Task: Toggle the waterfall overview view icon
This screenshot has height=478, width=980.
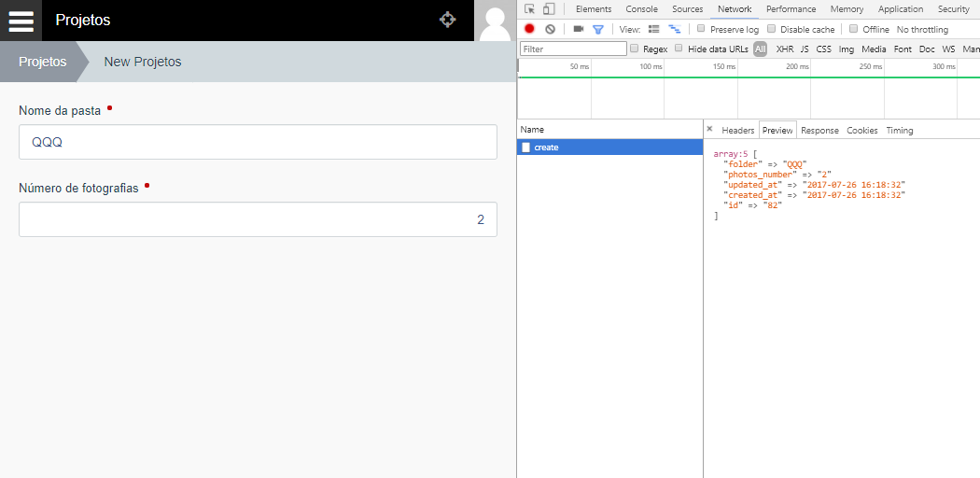Action: [675, 29]
